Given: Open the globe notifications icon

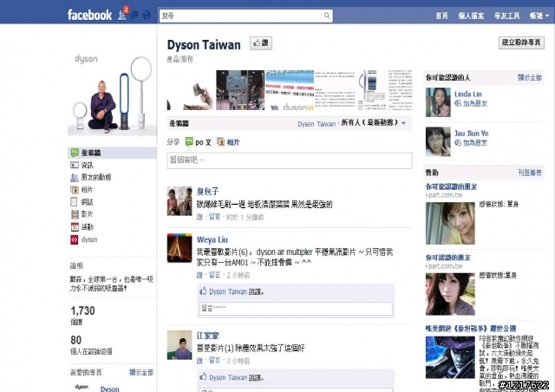Looking at the screenshot, I should 147,16.
